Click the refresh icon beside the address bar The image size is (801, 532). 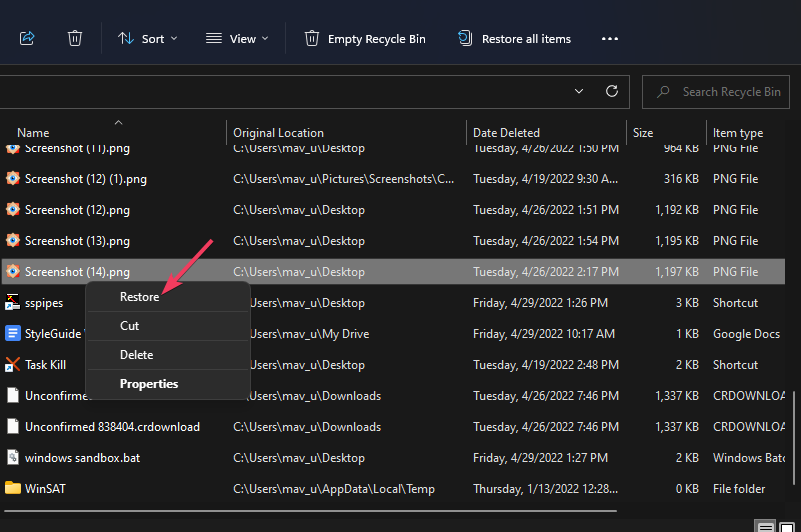tap(612, 91)
